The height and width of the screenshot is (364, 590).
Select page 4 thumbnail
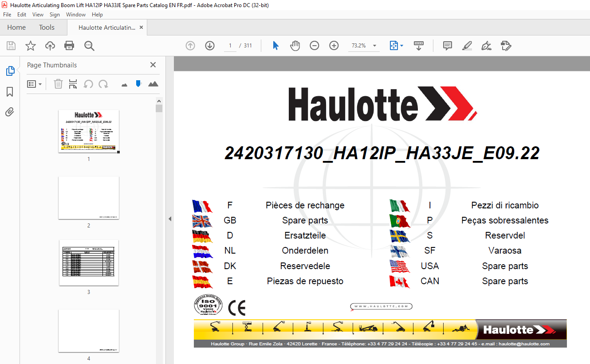[x=89, y=331]
